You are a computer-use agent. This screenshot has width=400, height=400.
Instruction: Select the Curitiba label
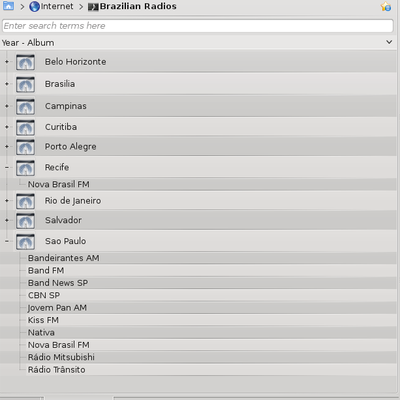(61, 127)
